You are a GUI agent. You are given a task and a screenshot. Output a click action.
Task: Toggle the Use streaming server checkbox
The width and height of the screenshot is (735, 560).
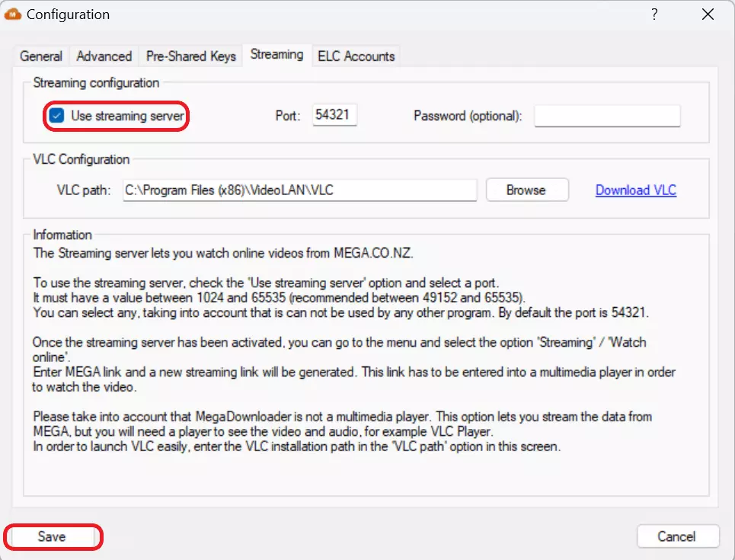56,115
